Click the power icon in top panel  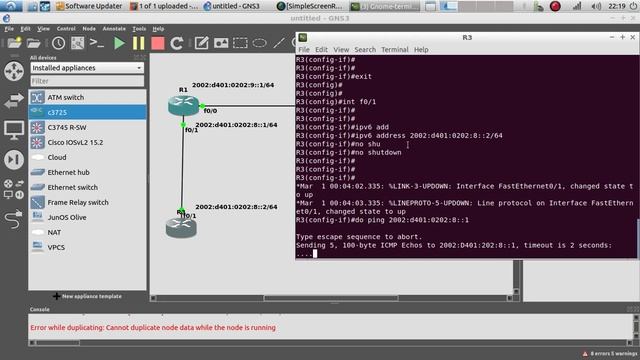[633, 6]
